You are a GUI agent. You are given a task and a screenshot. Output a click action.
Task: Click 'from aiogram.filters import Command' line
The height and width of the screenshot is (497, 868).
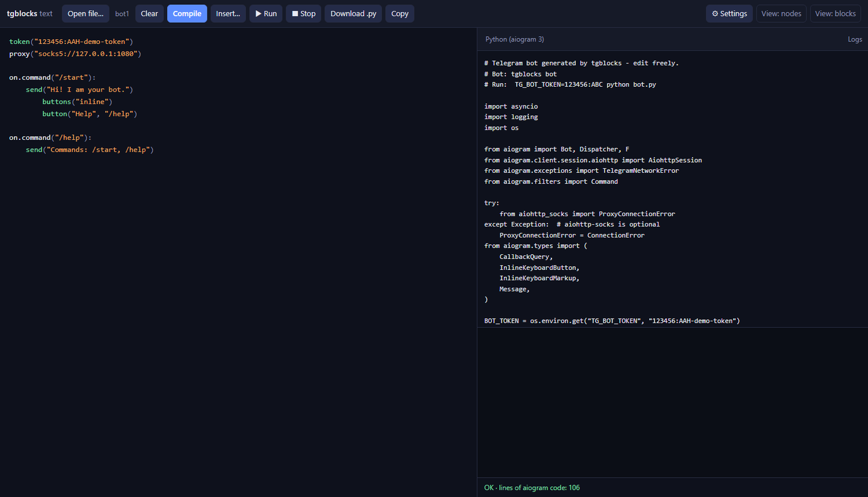(x=551, y=181)
